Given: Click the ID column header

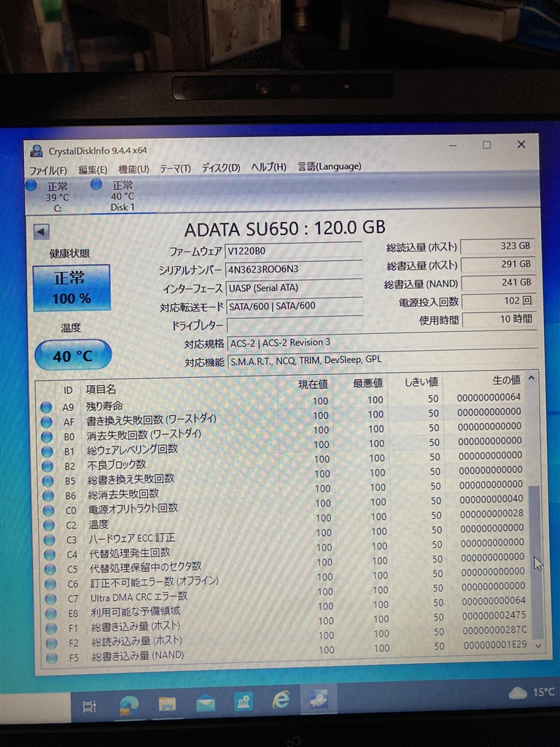Looking at the screenshot, I should tap(68, 390).
